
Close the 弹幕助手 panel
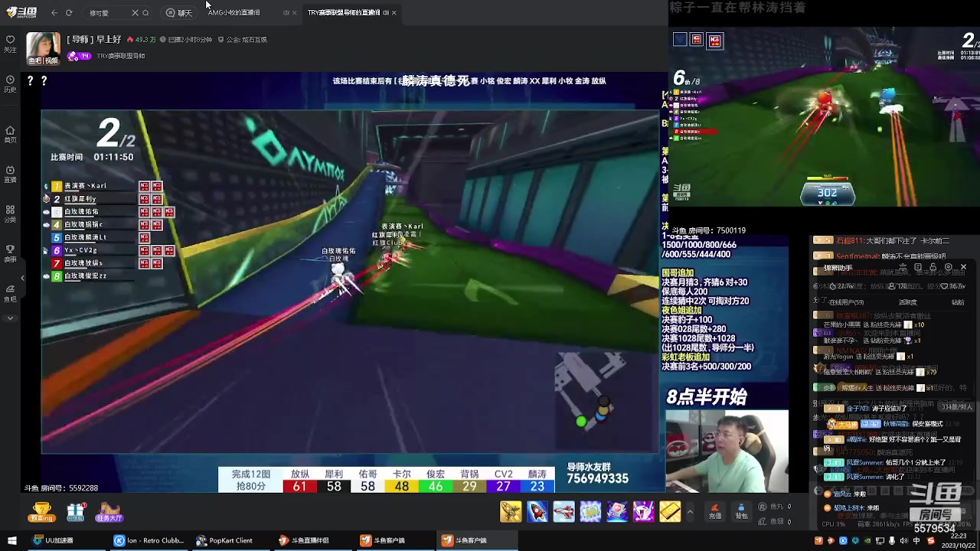coord(963,268)
